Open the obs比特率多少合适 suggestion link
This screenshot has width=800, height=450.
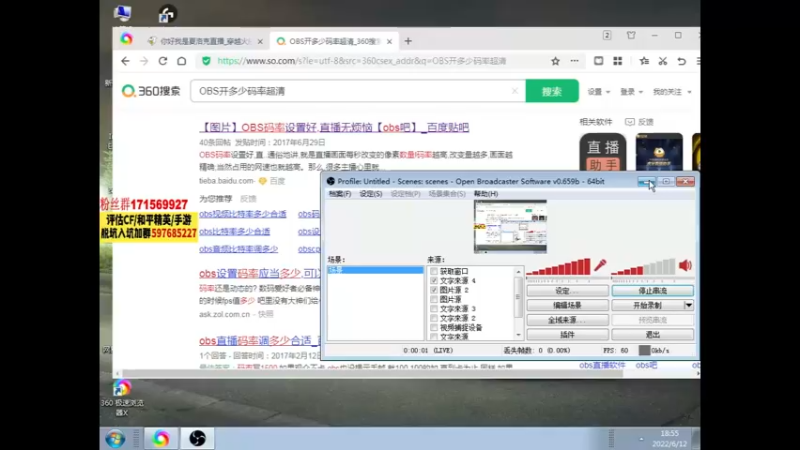(235, 232)
